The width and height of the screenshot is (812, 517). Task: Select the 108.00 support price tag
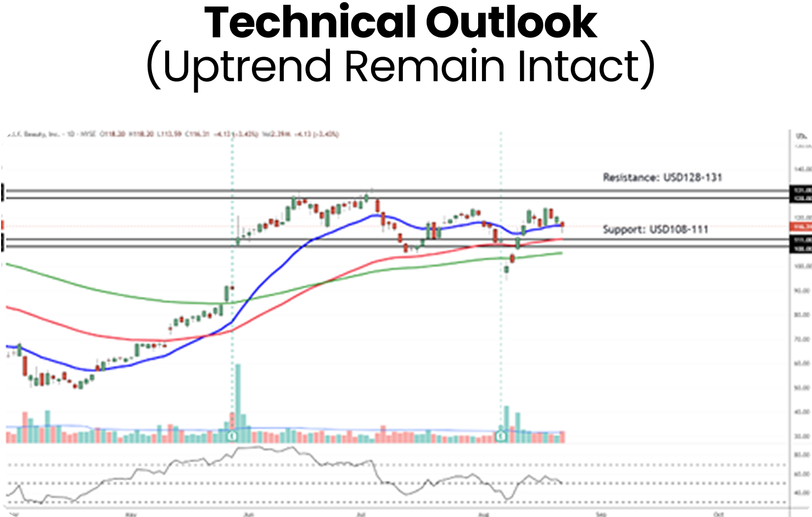pyautogui.click(x=800, y=248)
